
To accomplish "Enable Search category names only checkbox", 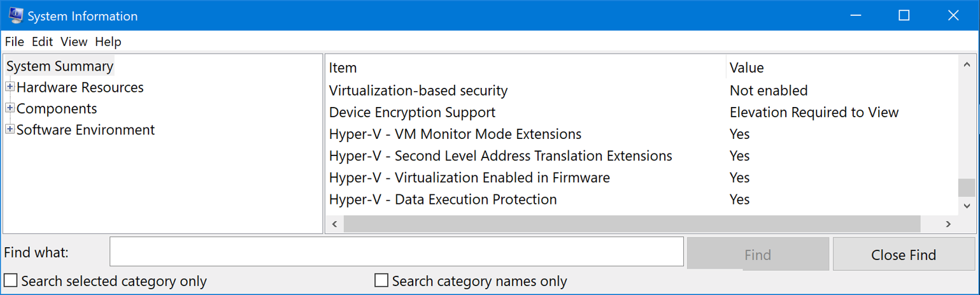I will 381,280.
